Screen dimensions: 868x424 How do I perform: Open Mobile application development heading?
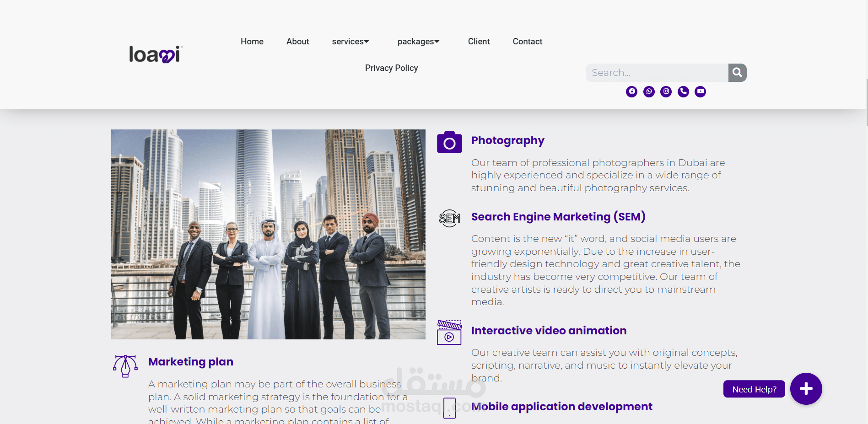pos(562,407)
